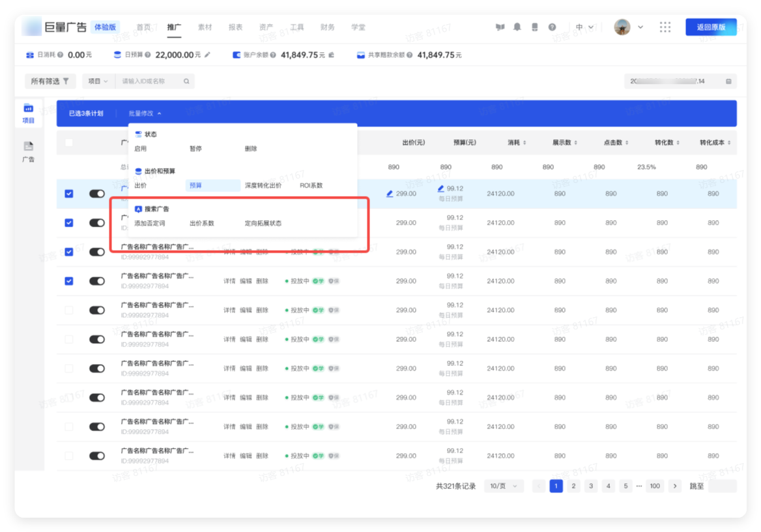Go to page 2 in pagination
Screen dimensions: 761x532
click(x=573, y=486)
